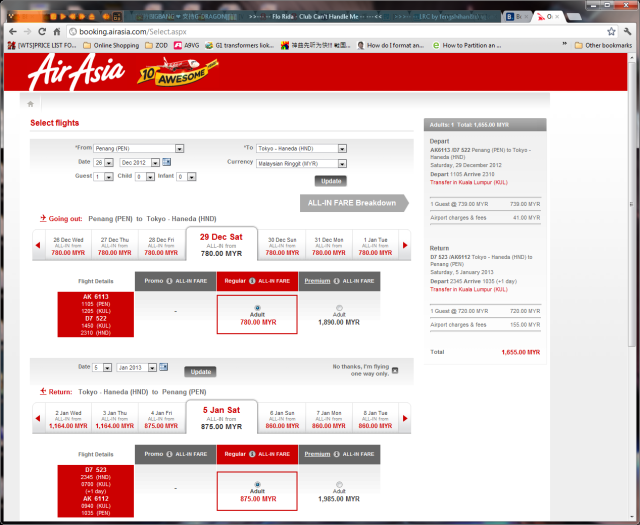Show earlier outbound dates with left arrow
Screen dimensions: 640x525
click(x=38, y=245)
